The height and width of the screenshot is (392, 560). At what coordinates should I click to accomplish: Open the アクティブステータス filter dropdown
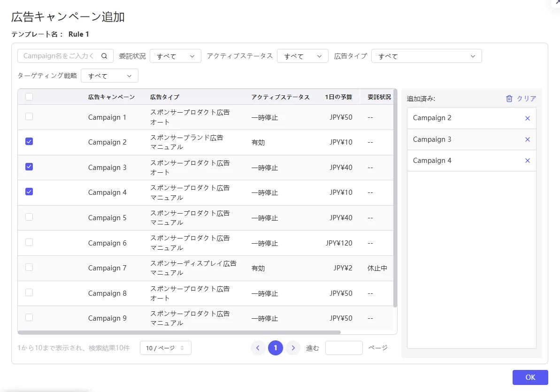point(302,56)
